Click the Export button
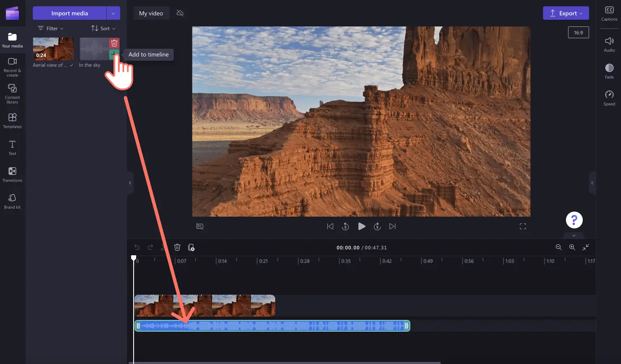Viewport: 621px width, 364px height. (566, 13)
